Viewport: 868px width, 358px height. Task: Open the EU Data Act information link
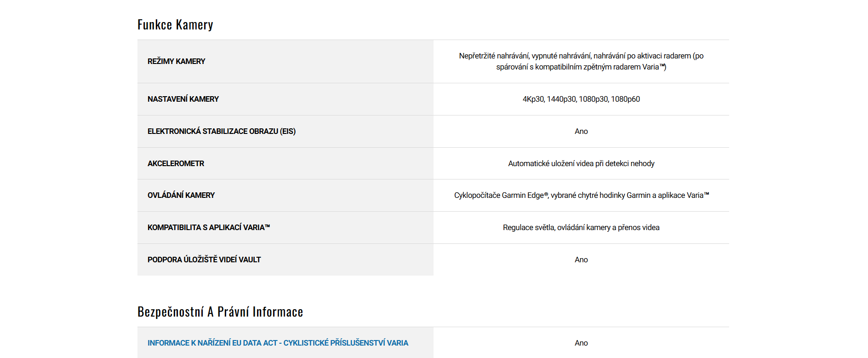pos(278,343)
